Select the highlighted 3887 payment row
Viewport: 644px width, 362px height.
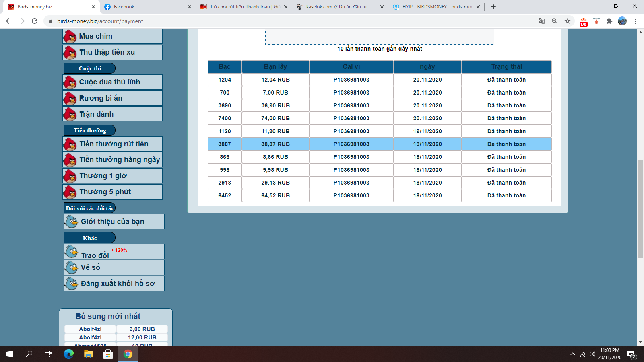(380, 144)
